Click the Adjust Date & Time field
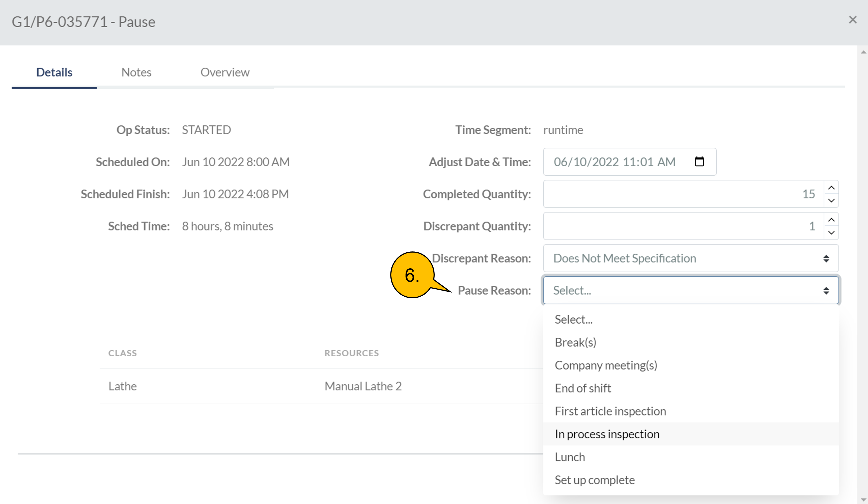 [615, 162]
